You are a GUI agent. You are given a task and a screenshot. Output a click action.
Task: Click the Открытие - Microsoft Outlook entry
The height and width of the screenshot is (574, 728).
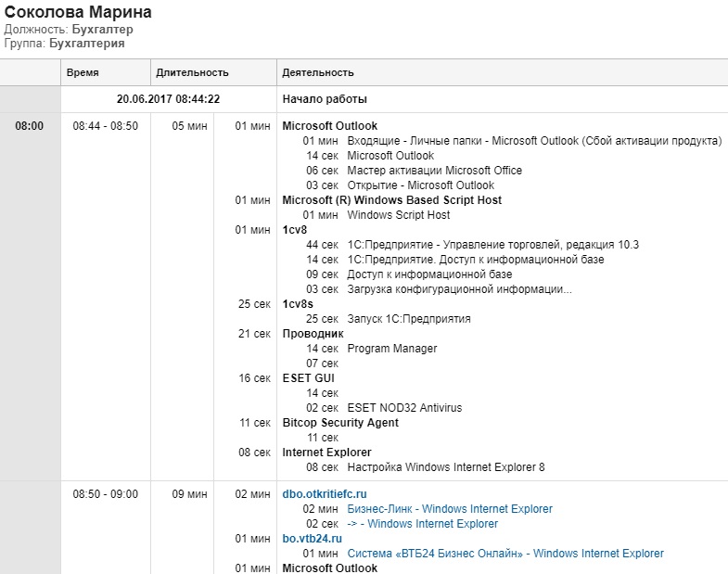click(421, 185)
